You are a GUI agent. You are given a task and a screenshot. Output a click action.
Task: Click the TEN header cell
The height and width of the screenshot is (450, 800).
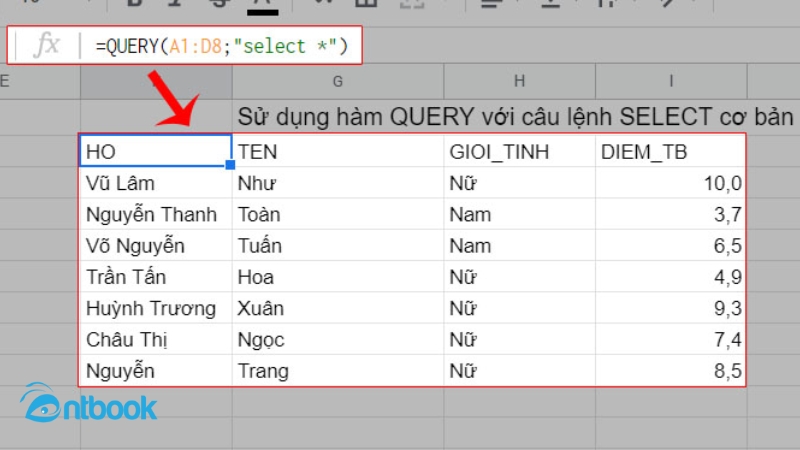[338, 152]
